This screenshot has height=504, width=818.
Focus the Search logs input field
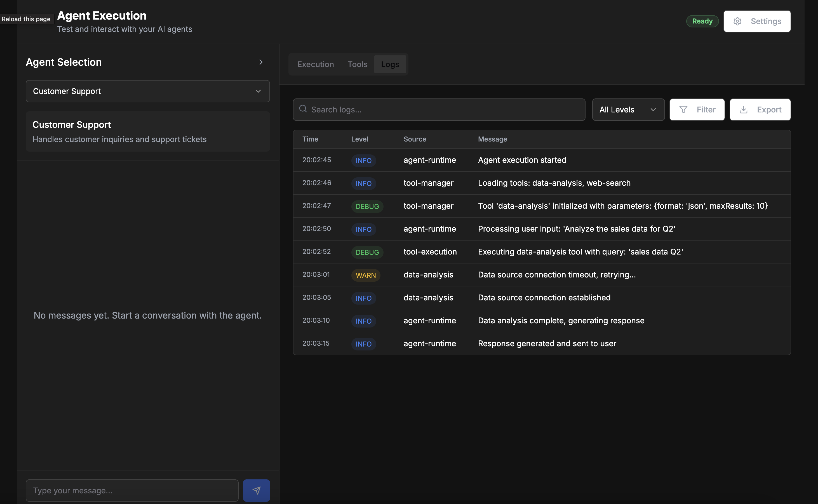443,110
